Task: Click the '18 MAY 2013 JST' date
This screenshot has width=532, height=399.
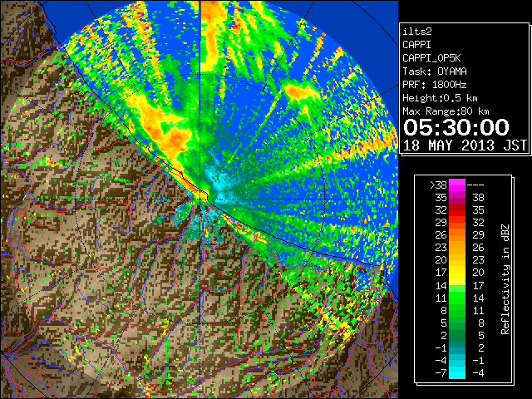Action: (x=465, y=145)
